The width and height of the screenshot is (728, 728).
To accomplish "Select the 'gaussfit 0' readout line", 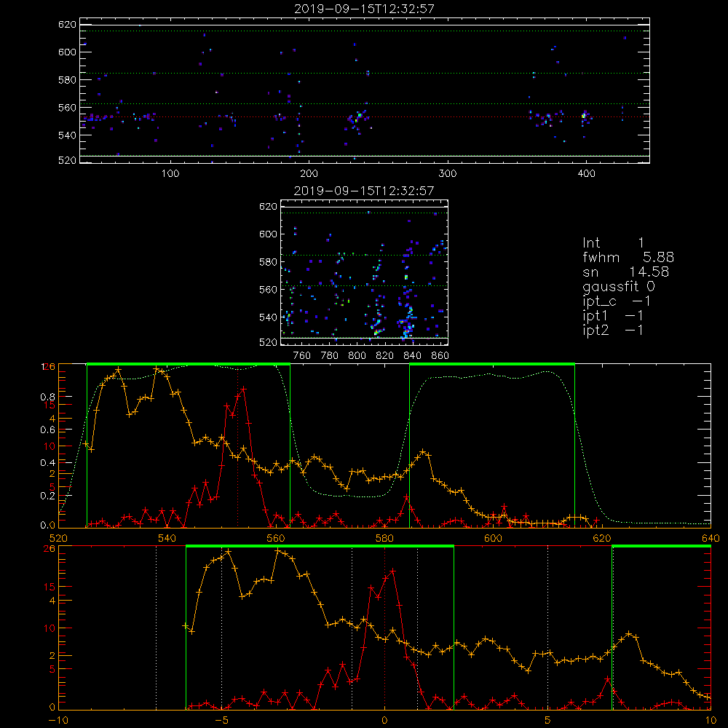I will [x=619, y=287].
